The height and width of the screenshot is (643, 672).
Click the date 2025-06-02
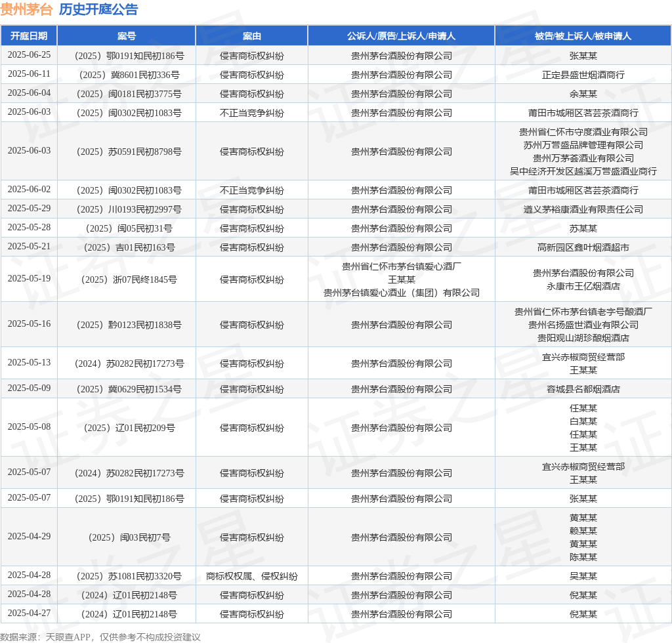(x=29, y=190)
